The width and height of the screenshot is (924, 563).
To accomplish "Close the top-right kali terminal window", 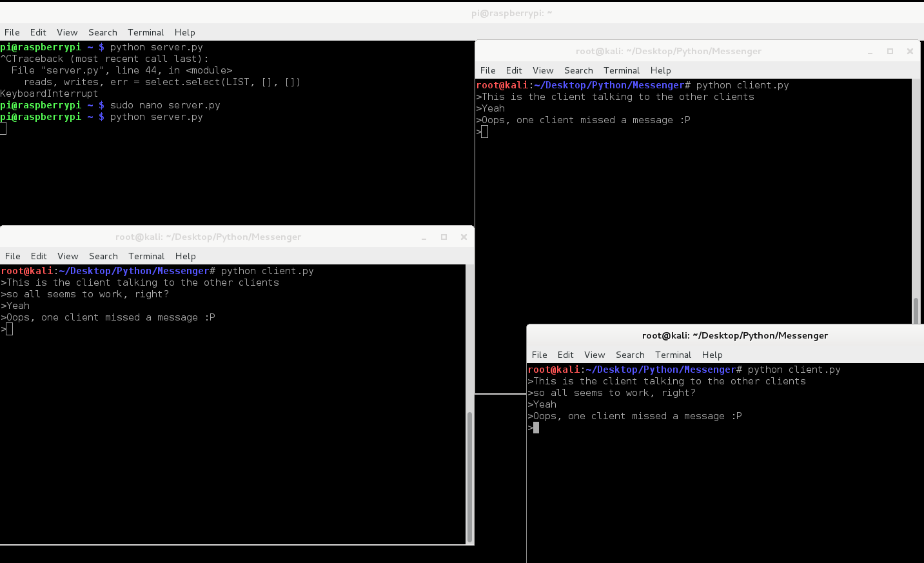I will click(910, 52).
